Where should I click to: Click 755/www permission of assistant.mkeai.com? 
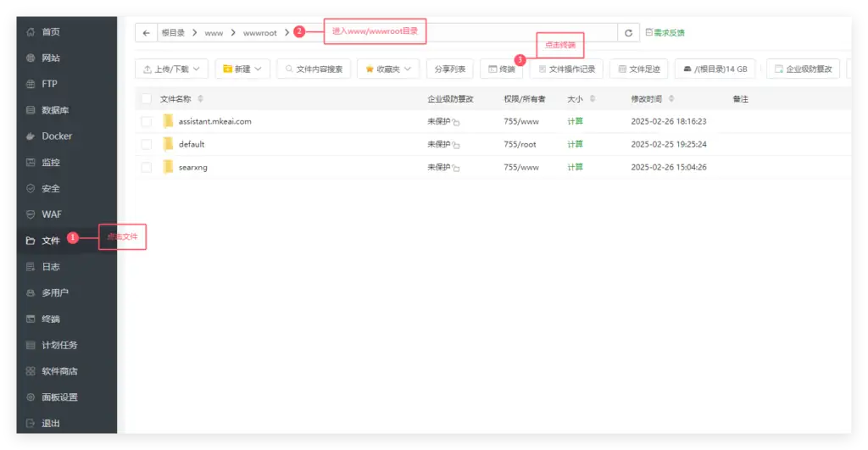coord(521,122)
